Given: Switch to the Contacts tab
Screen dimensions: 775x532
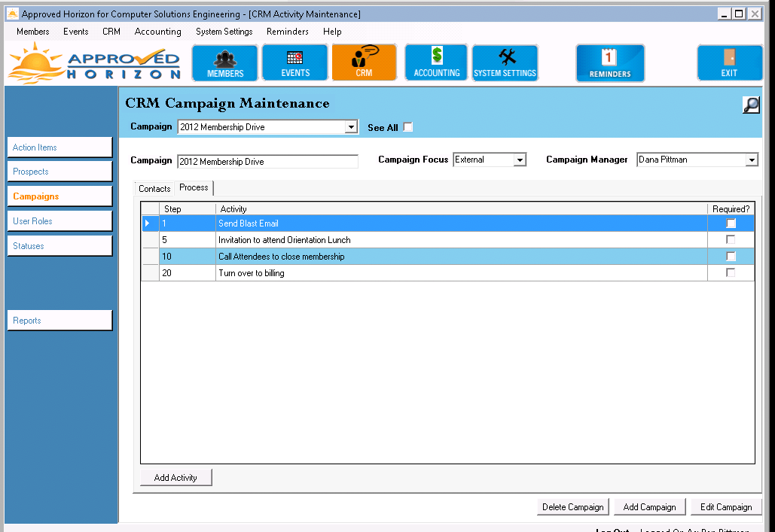Looking at the screenshot, I should 154,189.
